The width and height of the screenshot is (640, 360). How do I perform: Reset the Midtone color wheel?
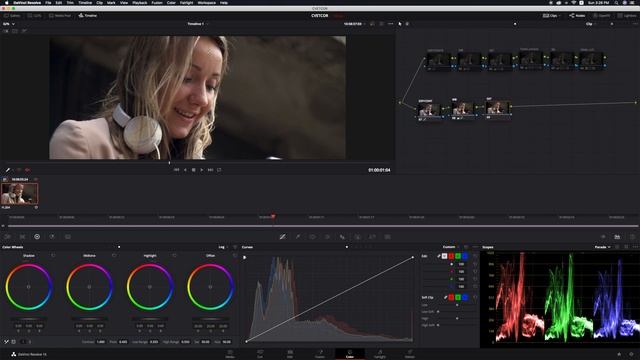click(114, 256)
